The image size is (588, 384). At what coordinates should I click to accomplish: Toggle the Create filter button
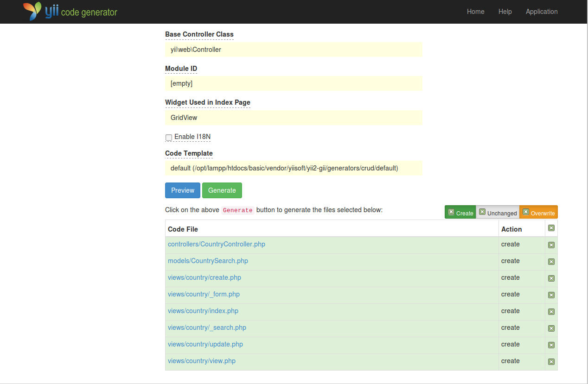coord(460,212)
